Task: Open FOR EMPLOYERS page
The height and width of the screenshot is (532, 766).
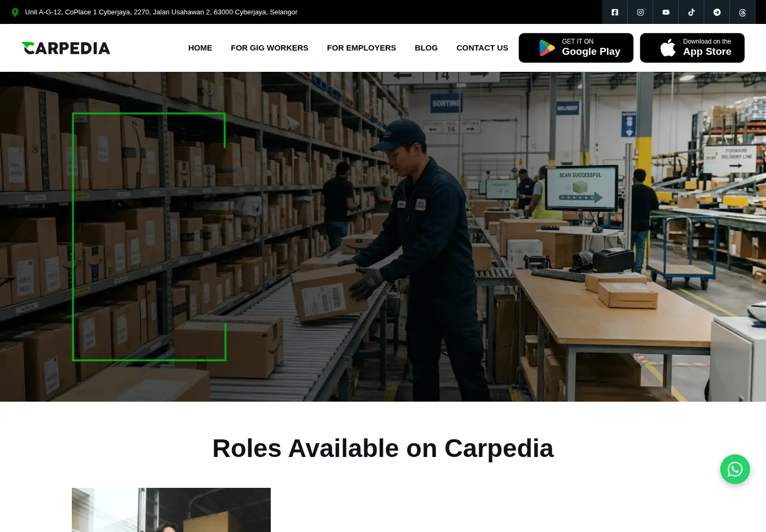Action: [362, 48]
